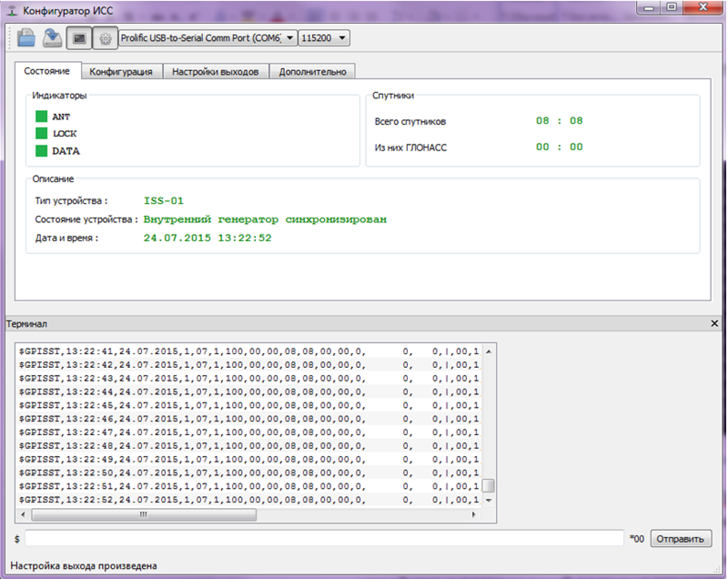Select the terminal line with time 13:22:49
The height and width of the screenshot is (579, 728).
[249, 459]
